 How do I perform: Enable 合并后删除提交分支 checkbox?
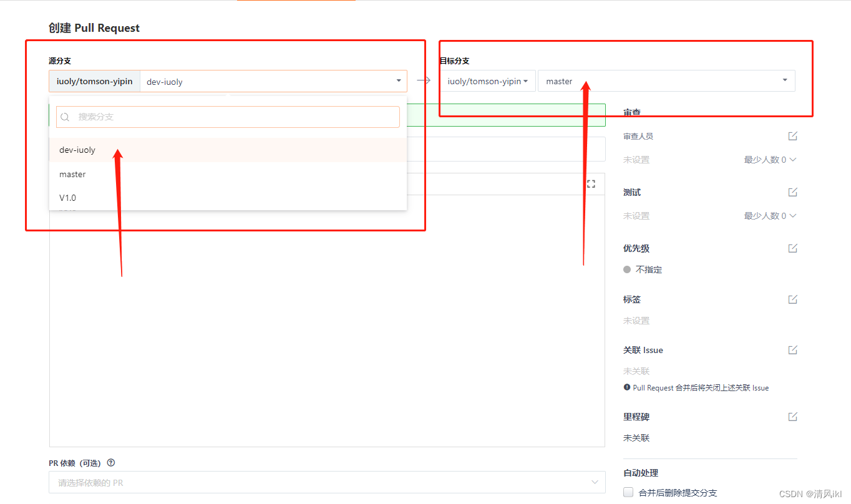click(628, 492)
